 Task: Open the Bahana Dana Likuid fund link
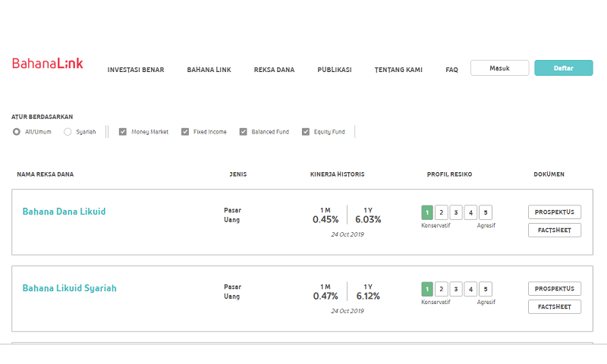64,212
